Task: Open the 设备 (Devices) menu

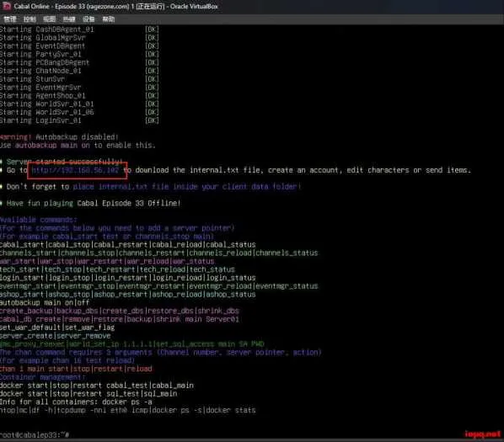Action: click(x=88, y=19)
